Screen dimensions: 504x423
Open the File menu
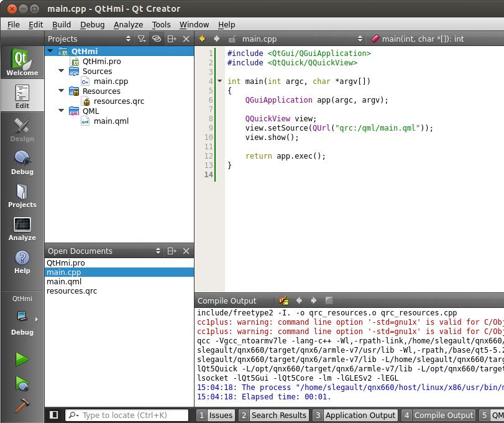14,25
